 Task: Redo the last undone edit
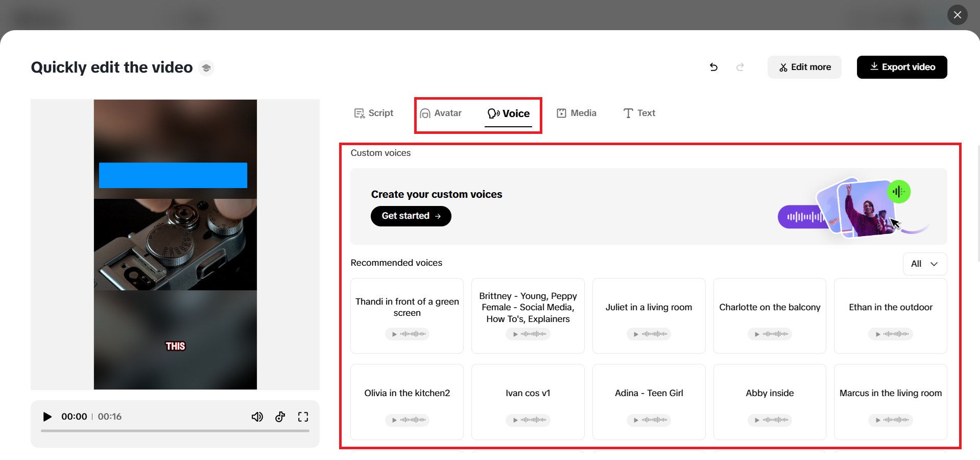[740, 67]
